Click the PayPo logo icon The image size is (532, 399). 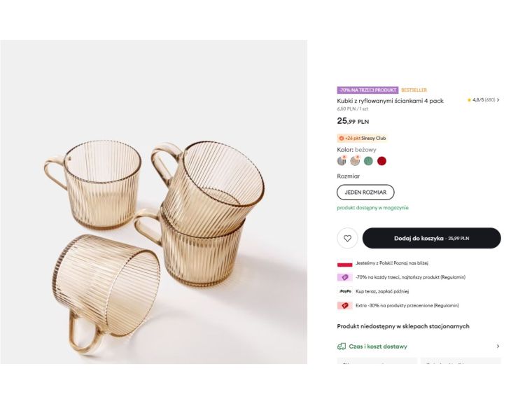pyautogui.click(x=344, y=291)
